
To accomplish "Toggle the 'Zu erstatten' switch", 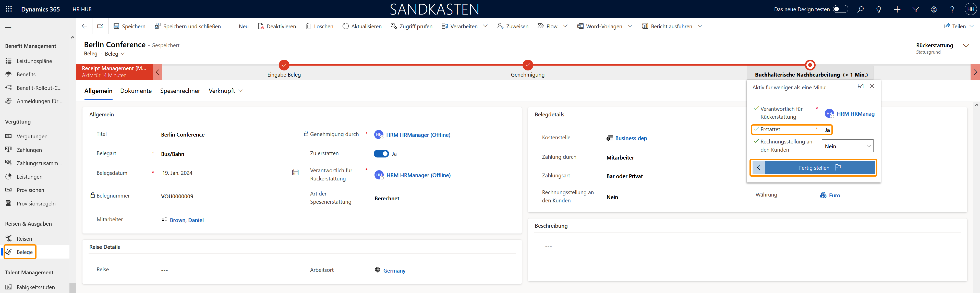I will [381, 154].
